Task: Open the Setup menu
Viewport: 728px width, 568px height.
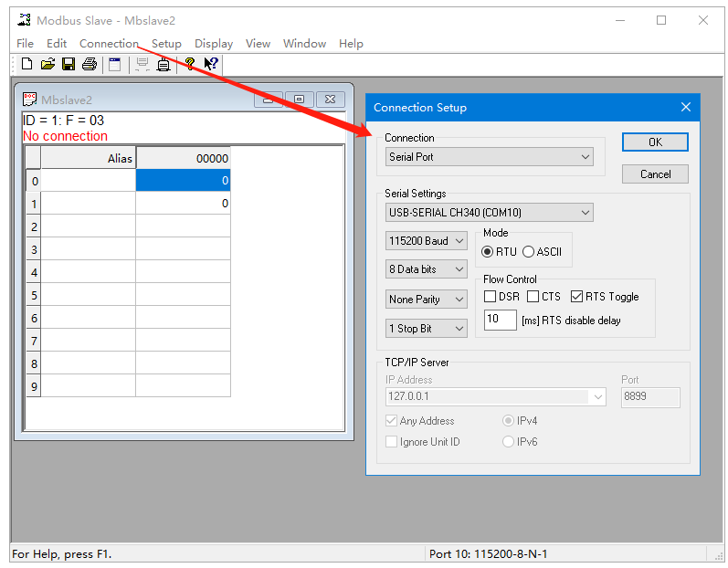Action: pyautogui.click(x=166, y=44)
